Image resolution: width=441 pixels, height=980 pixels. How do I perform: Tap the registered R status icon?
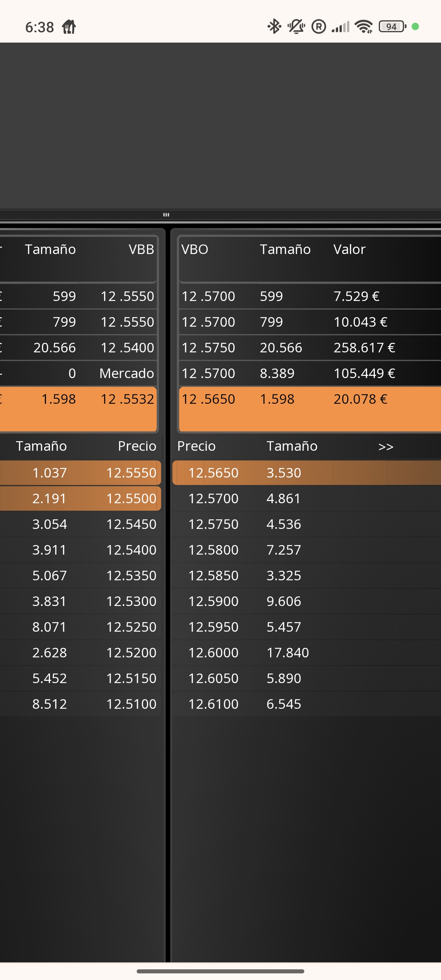318,27
